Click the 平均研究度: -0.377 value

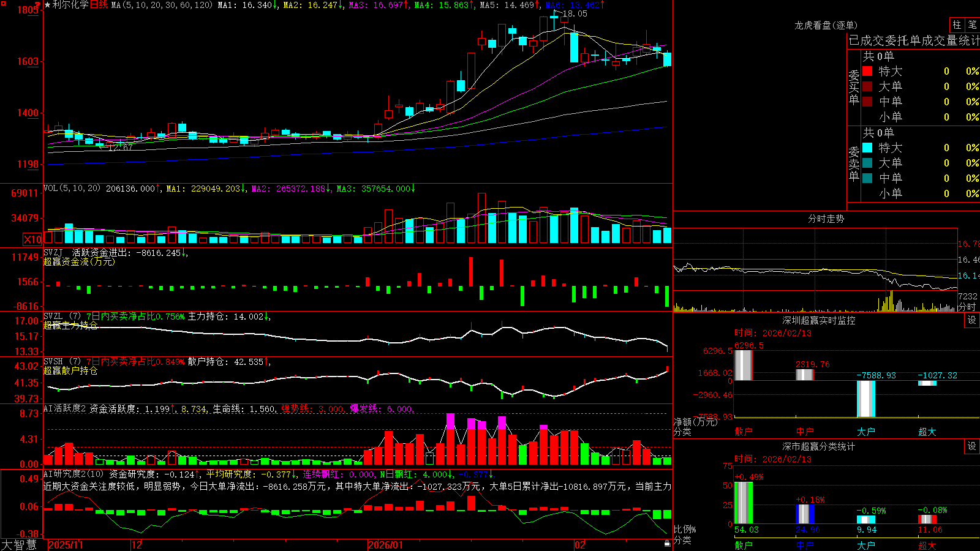248,474
